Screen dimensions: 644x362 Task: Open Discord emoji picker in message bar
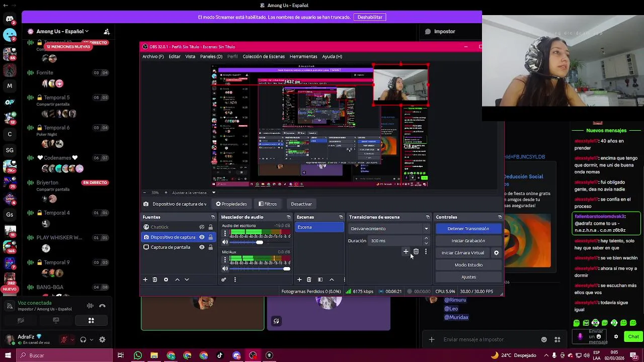click(x=544, y=339)
